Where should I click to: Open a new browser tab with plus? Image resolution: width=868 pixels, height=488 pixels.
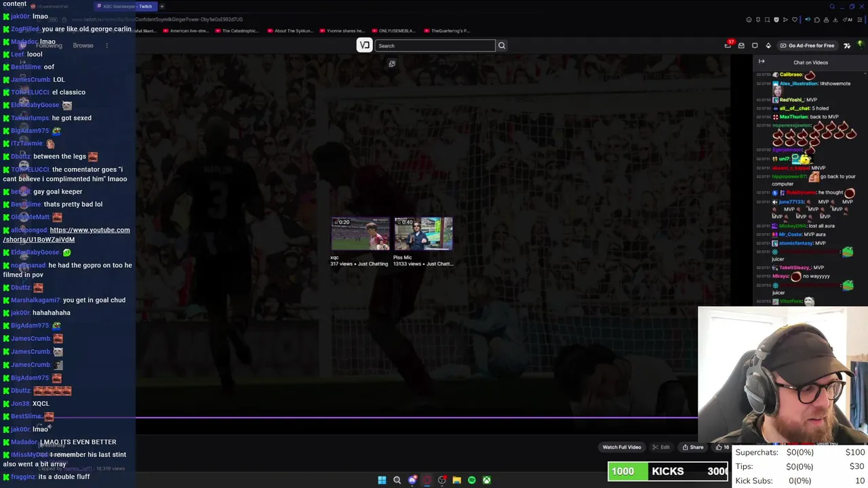coord(161,6)
